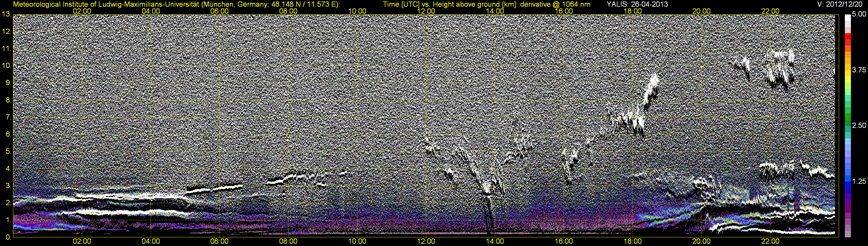Select the 08:00 label on the top time axis
The image size is (868, 246).
pos(288,11)
